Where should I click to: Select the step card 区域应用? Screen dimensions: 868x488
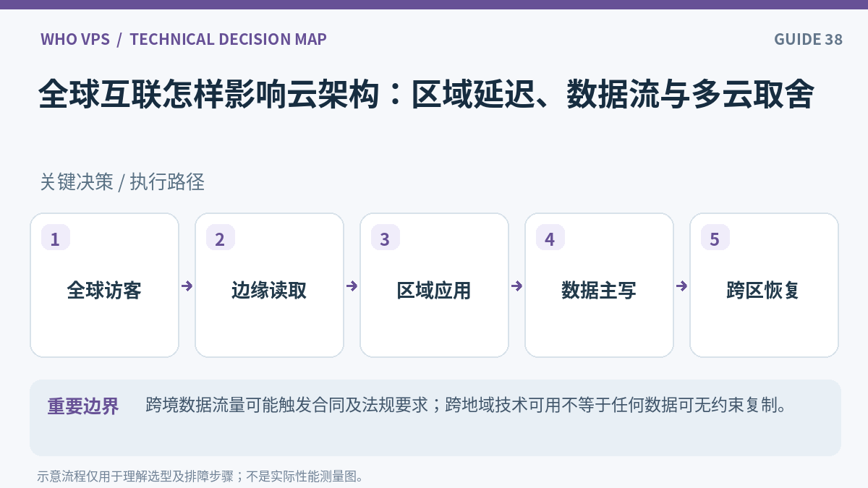point(434,285)
